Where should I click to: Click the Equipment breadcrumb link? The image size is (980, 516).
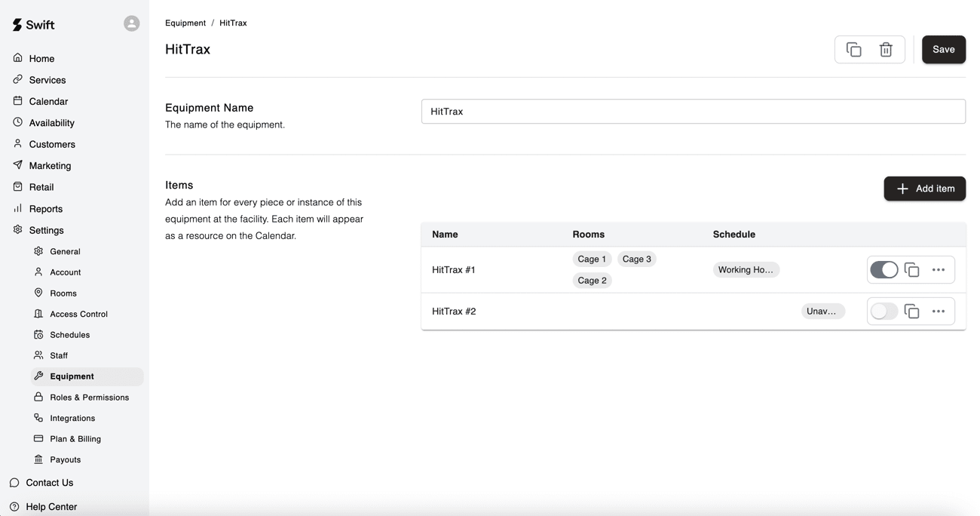click(x=185, y=23)
